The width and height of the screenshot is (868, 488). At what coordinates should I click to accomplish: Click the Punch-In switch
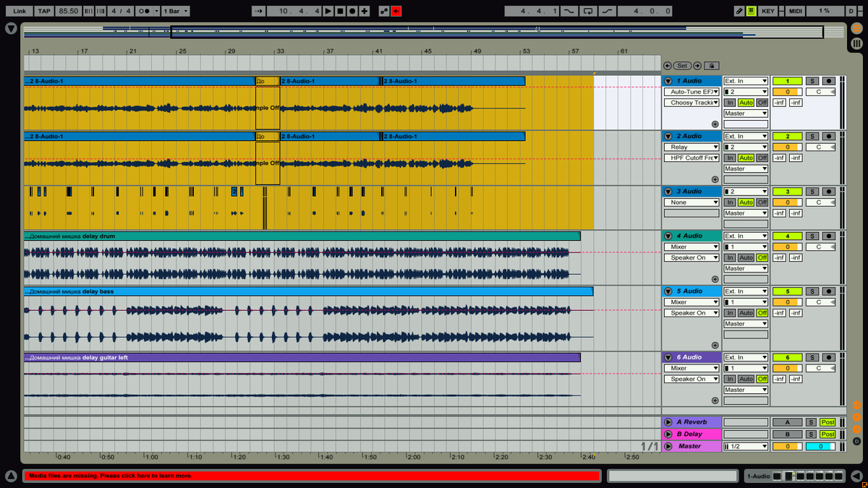pyautogui.click(x=570, y=11)
